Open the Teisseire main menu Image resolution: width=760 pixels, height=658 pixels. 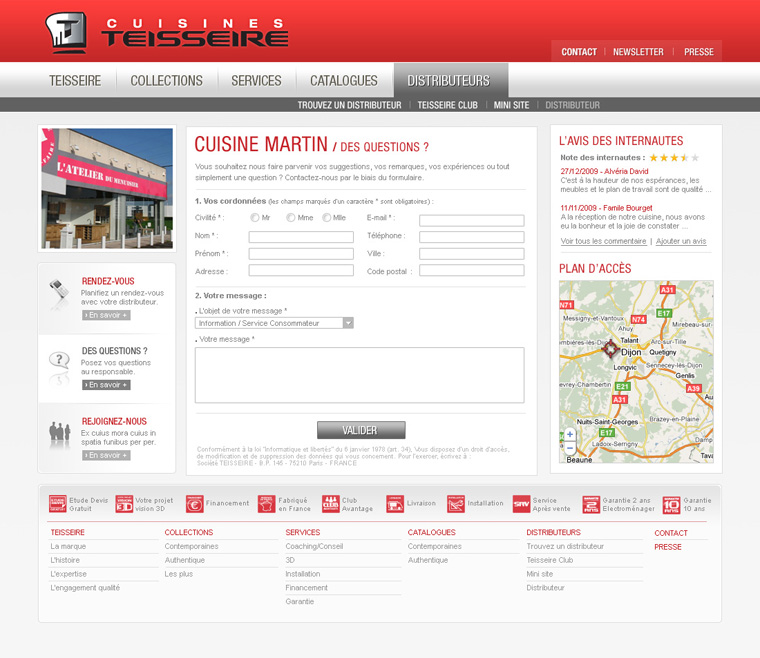(75, 80)
